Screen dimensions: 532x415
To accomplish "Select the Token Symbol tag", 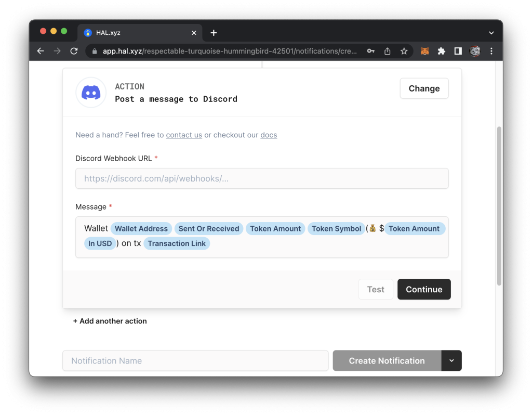I will click(x=336, y=228).
